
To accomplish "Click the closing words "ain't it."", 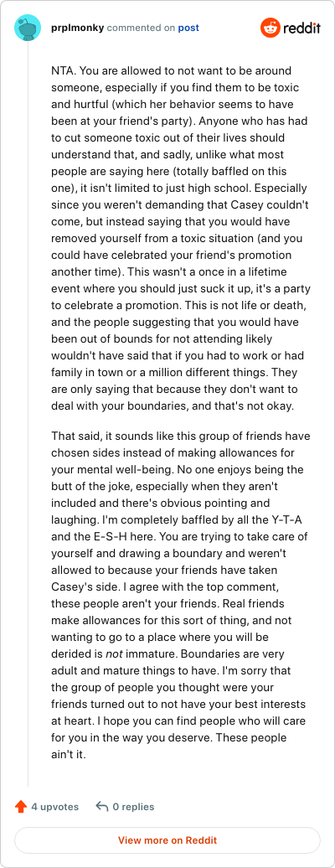I will [69, 754].
